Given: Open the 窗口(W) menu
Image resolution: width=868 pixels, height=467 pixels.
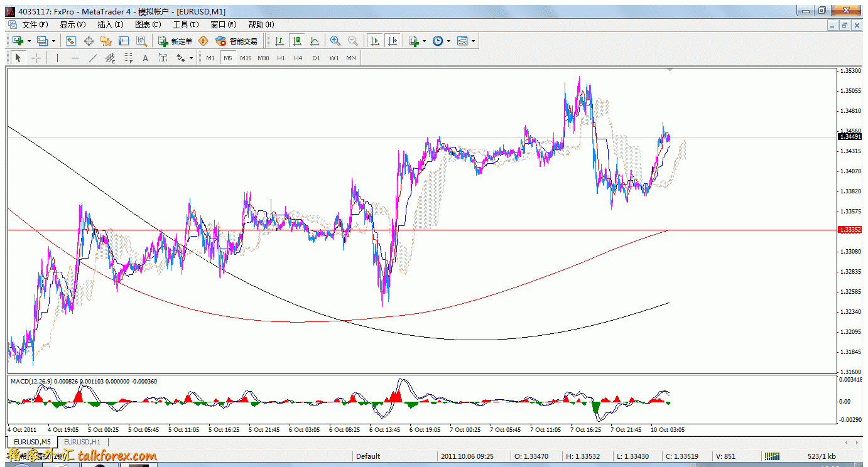Looking at the screenshot, I should 223,24.
